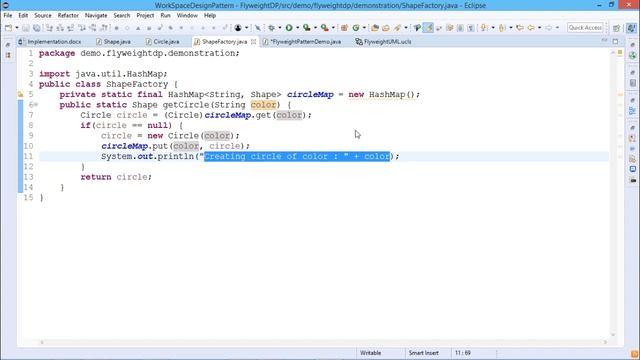
Task: Open the Window menu
Action: 187,16
